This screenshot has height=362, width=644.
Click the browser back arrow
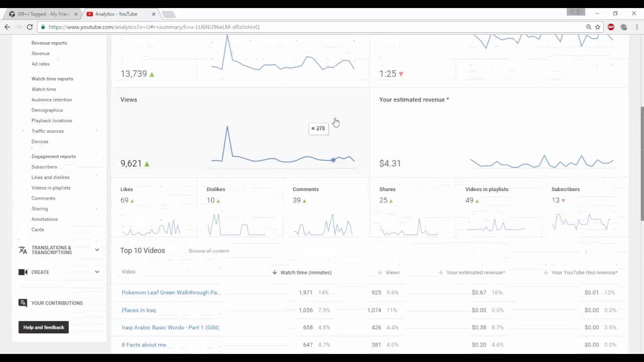(8, 27)
